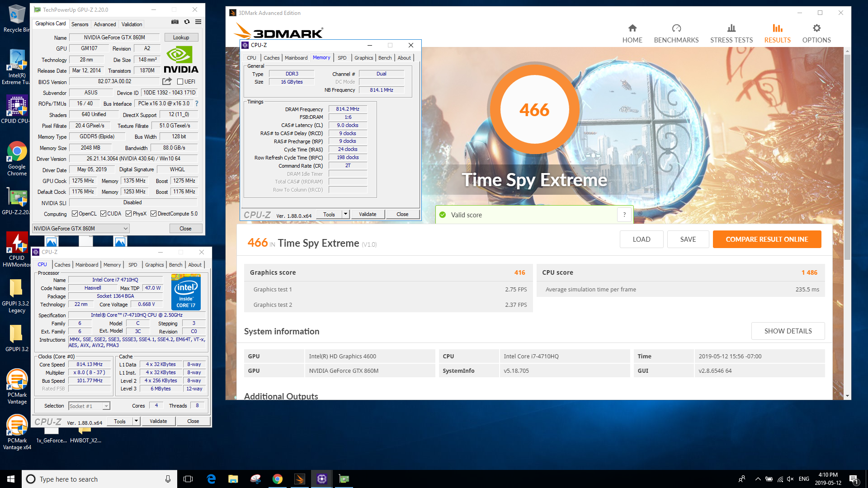Open File Explorer from taskbar
Image resolution: width=868 pixels, height=488 pixels.
[233, 479]
